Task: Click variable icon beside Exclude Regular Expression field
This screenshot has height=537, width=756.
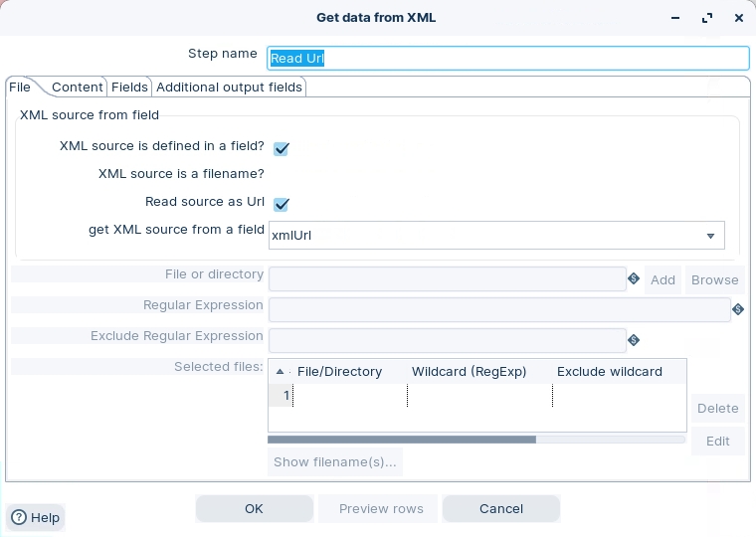Action: pyautogui.click(x=633, y=340)
